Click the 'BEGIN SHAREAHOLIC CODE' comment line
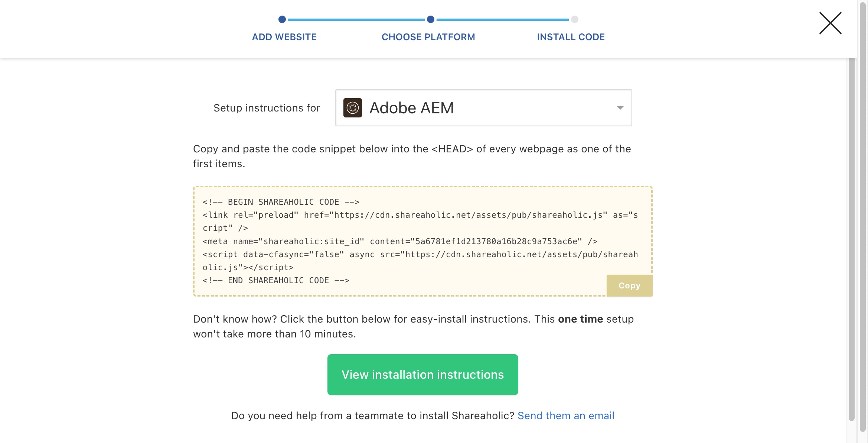Viewport: 868px width, 443px height. click(281, 202)
